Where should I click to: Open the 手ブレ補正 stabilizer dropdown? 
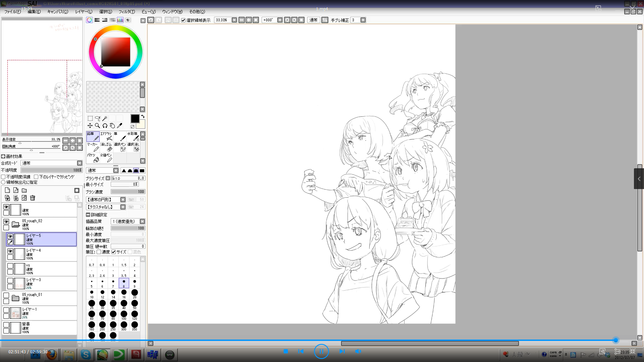(x=363, y=20)
